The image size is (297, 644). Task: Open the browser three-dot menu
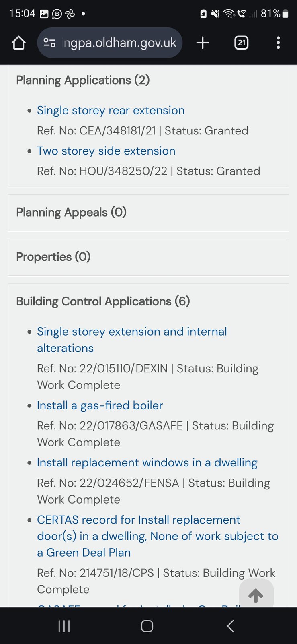point(278,43)
